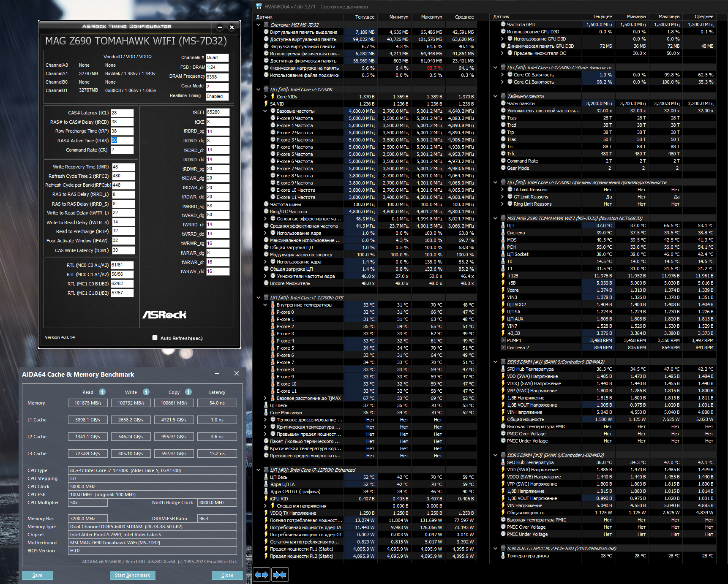
Task: Click the Минимум column header in left HWiNFO panel
Action: point(394,17)
